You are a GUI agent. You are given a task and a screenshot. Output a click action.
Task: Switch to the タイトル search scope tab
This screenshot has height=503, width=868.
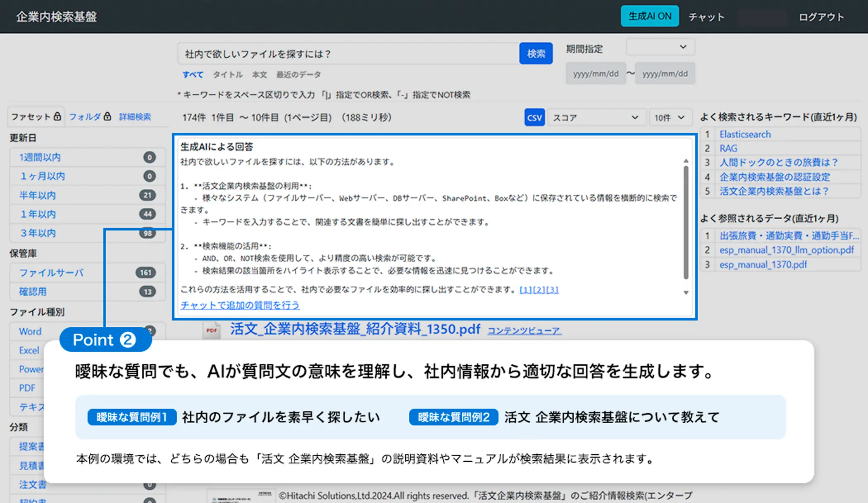tap(227, 75)
